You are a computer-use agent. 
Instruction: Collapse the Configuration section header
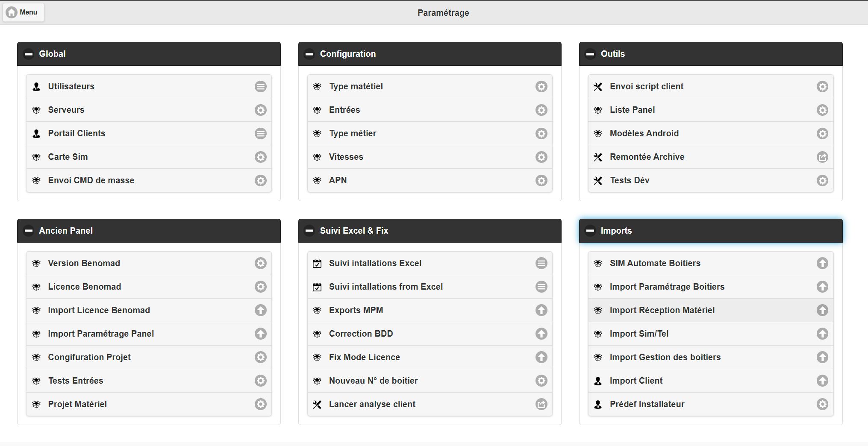tap(309, 54)
